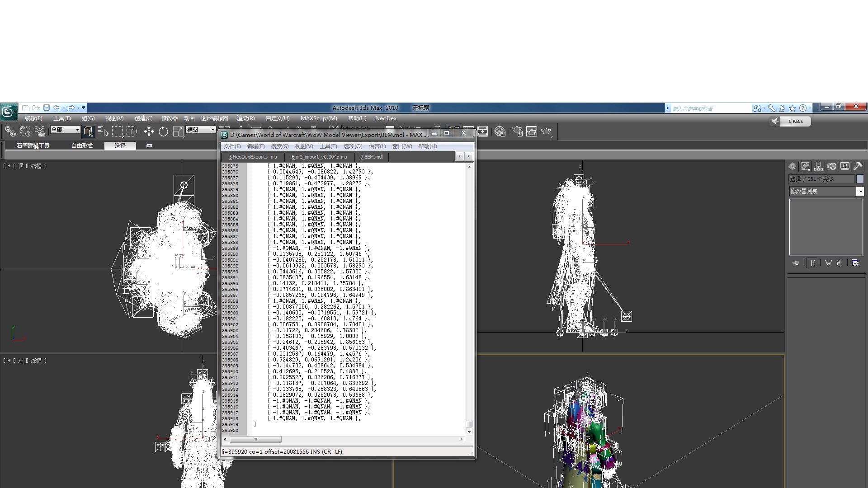Viewport: 868px width, 488px height.
Task: Open the Motion command panel tab
Action: click(x=832, y=166)
